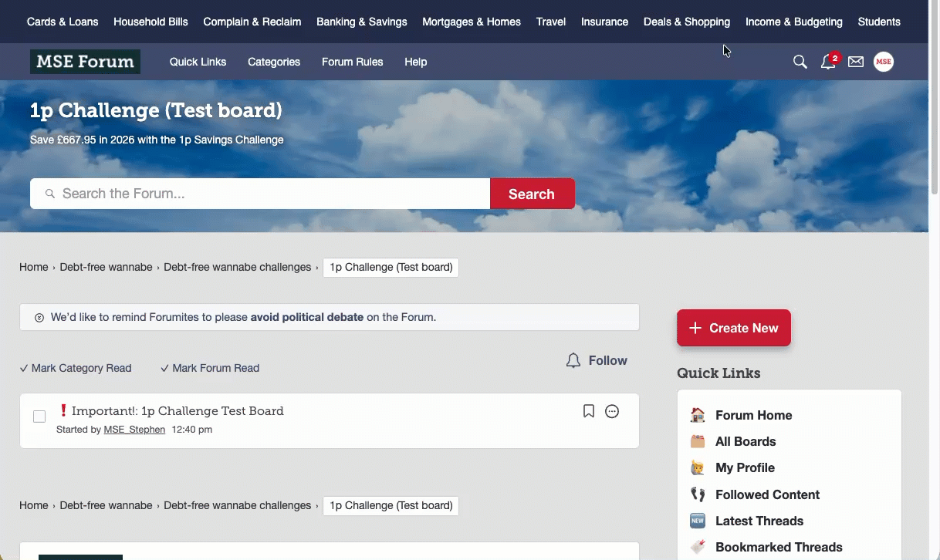The width and height of the screenshot is (940, 560).
Task: Open the Help menu
Action: 415,62
